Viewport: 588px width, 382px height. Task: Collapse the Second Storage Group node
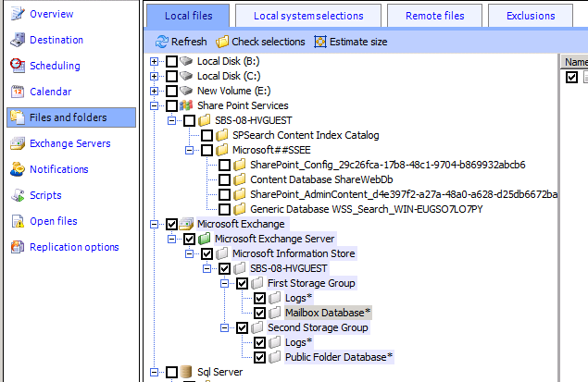coord(225,327)
